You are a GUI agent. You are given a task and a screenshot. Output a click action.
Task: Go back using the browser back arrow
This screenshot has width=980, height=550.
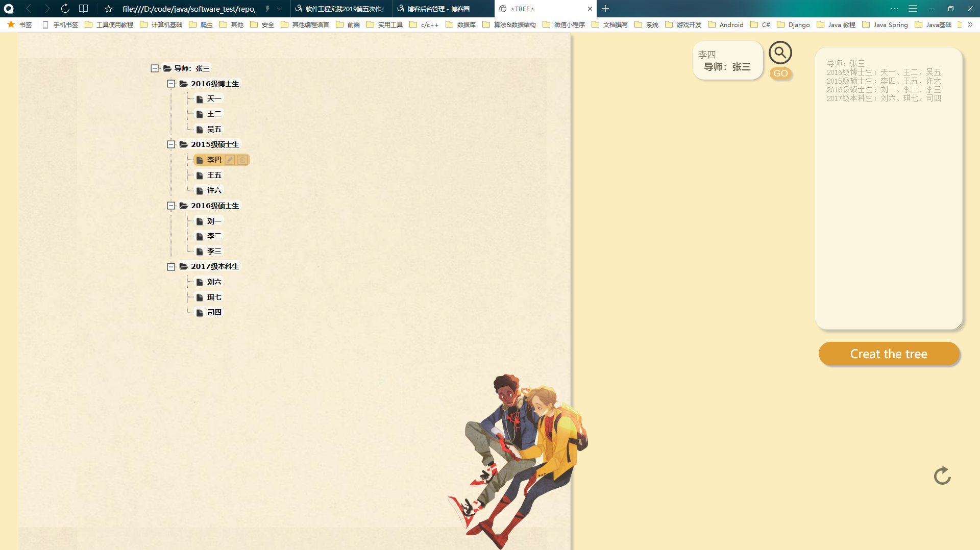[x=29, y=9]
